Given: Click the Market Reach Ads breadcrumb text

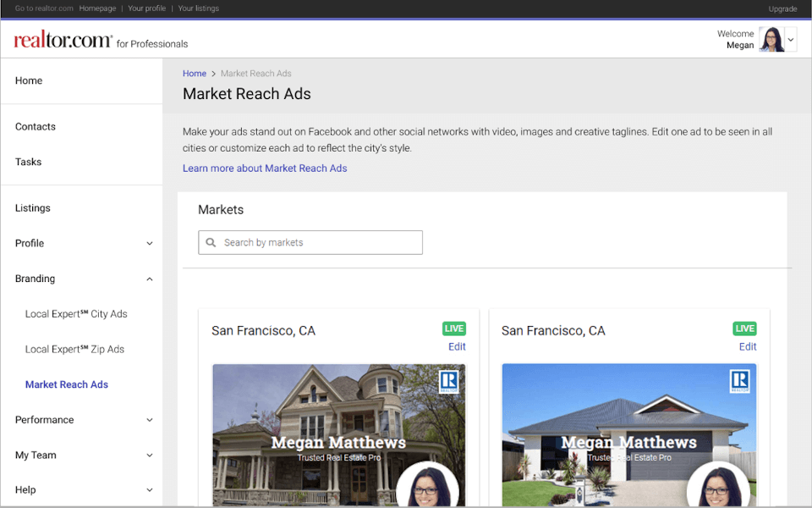Looking at the screenshot, I should click(255, 74).
